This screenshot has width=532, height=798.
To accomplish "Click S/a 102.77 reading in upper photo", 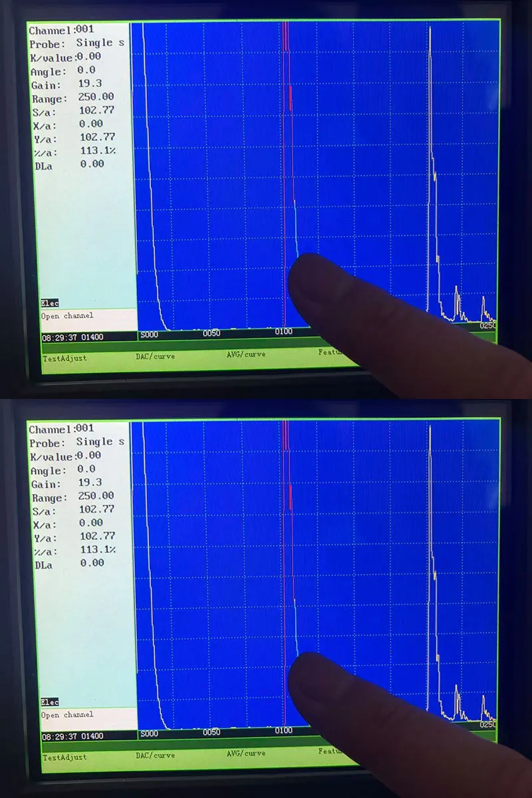I will click(74, 111).
